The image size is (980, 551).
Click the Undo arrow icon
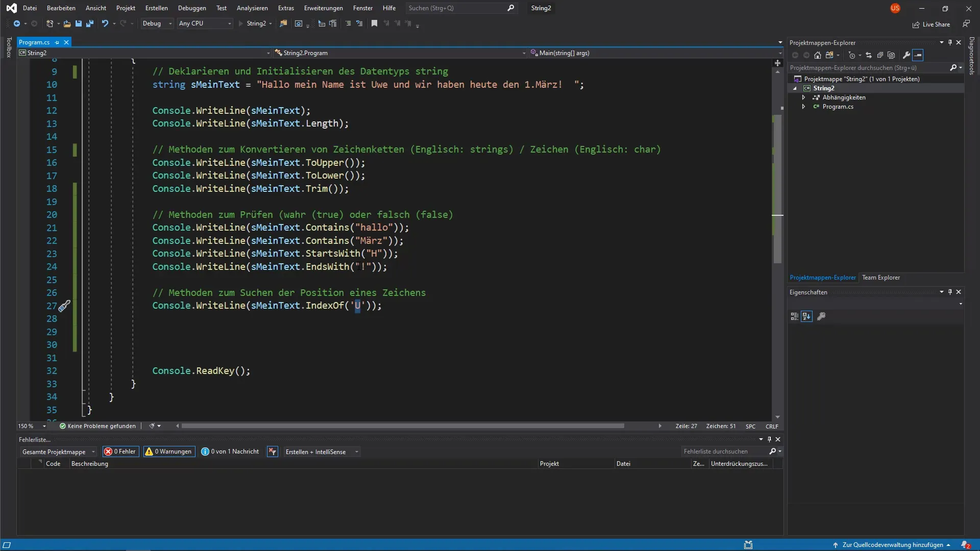click(x=105, y=23)
